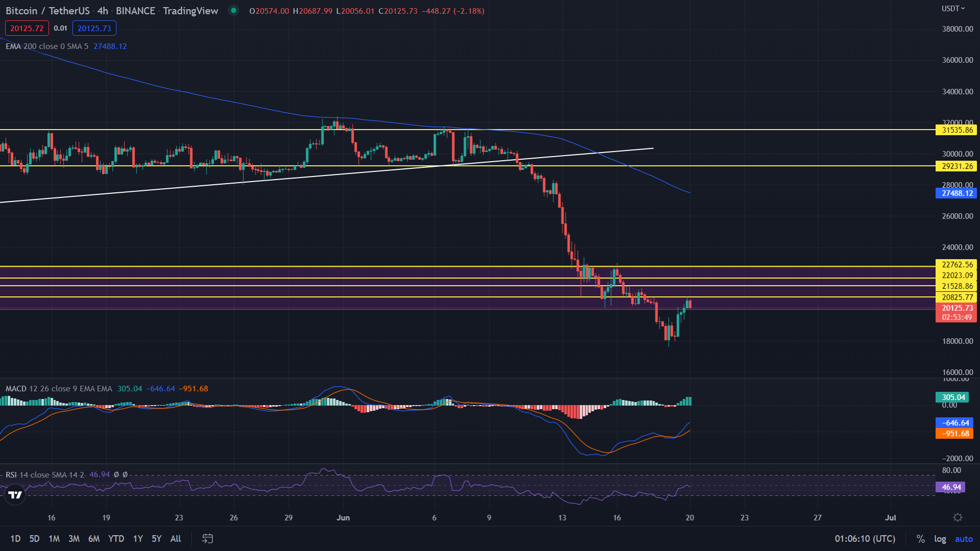Click the TradingView logo icon

pos(15,494)
